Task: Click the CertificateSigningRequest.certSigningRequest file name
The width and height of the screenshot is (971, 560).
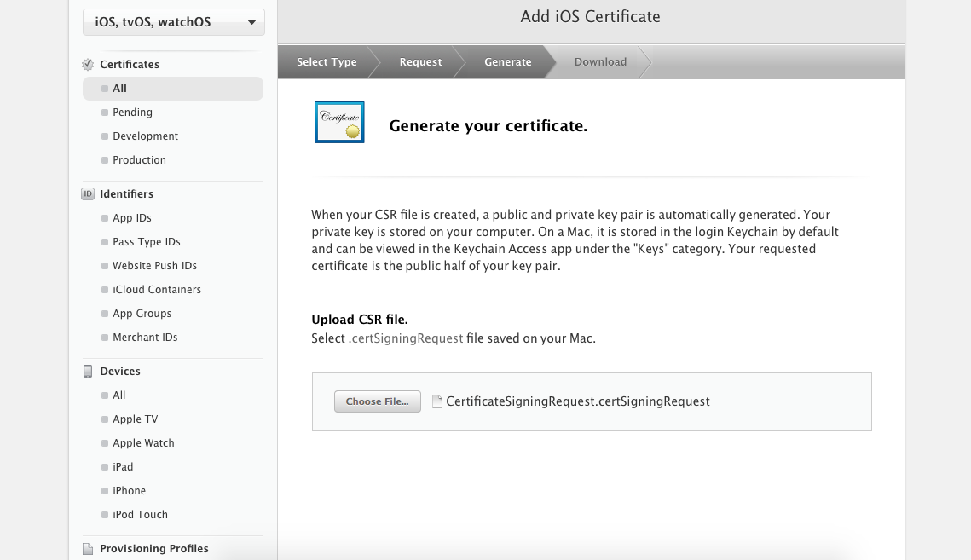Action: (x=577, y=401)
